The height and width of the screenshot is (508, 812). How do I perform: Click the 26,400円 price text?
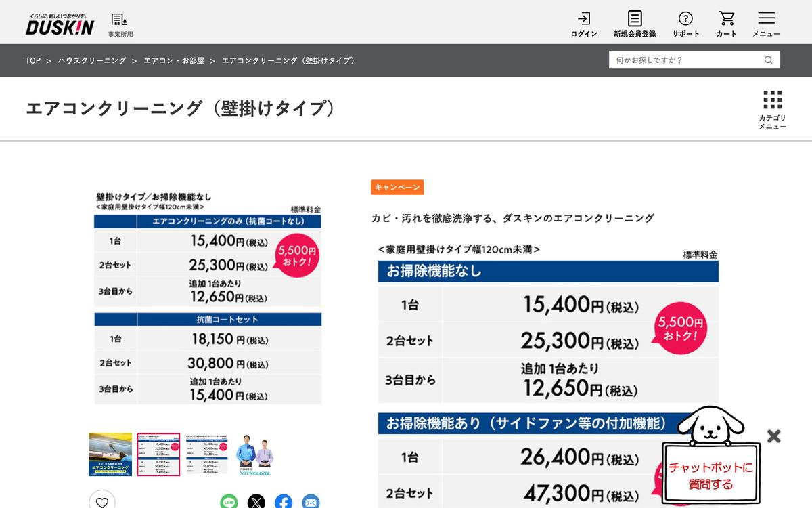point(579,457)
